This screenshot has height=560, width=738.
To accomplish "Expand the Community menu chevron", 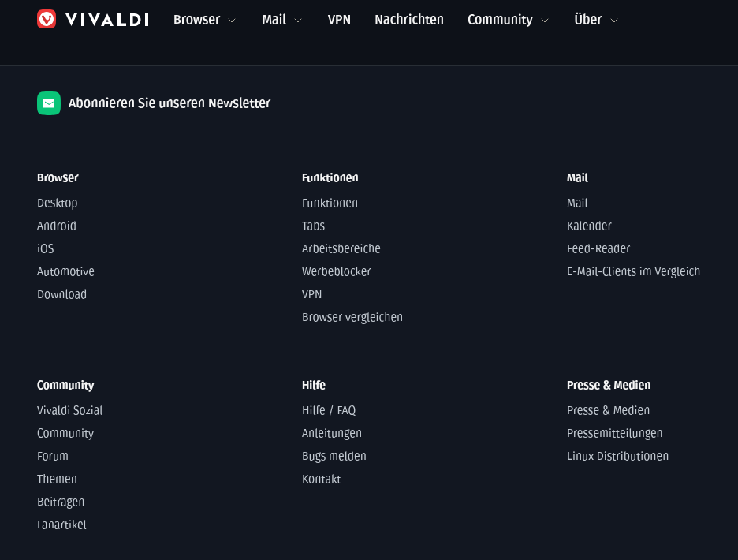I will (545, 21).
